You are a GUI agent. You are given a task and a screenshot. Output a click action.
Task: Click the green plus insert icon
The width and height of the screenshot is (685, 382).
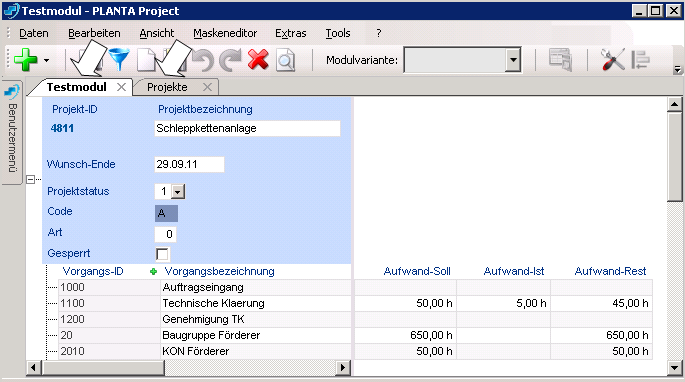point(26,59)
